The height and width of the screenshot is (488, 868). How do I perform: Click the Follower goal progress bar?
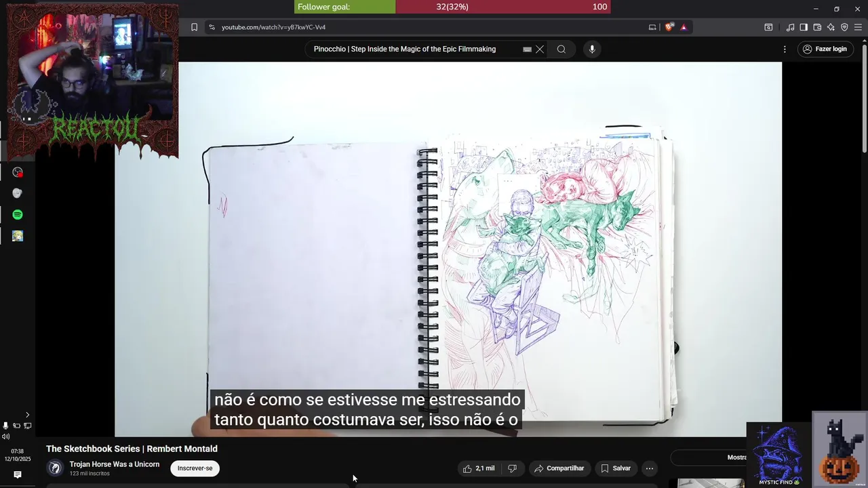coord(452,7)
